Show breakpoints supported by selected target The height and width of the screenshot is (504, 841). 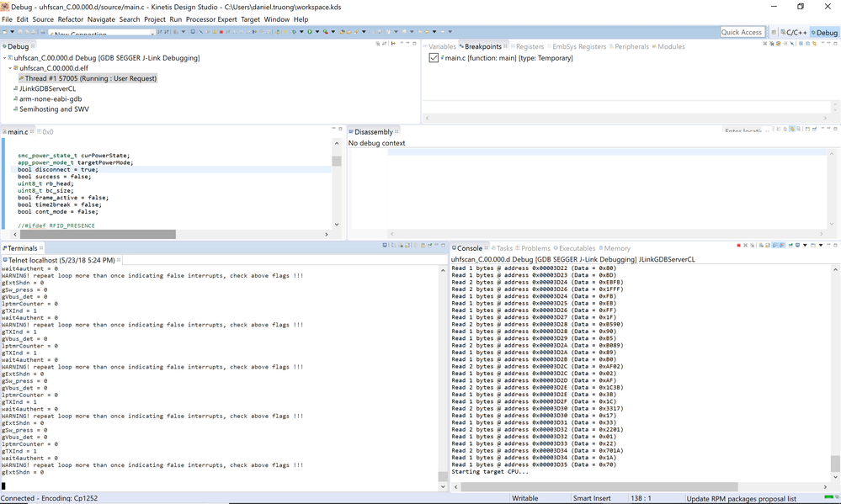pyautogui.click(x=778, y=44)
